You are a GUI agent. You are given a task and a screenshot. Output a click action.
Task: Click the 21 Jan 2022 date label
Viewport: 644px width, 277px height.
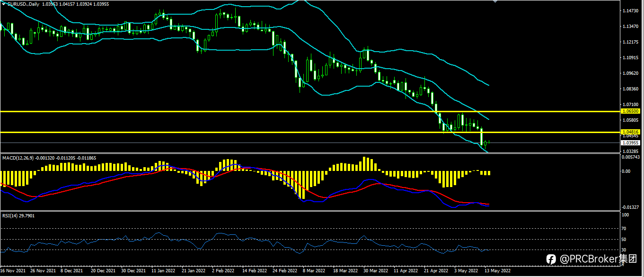(194, 271)
